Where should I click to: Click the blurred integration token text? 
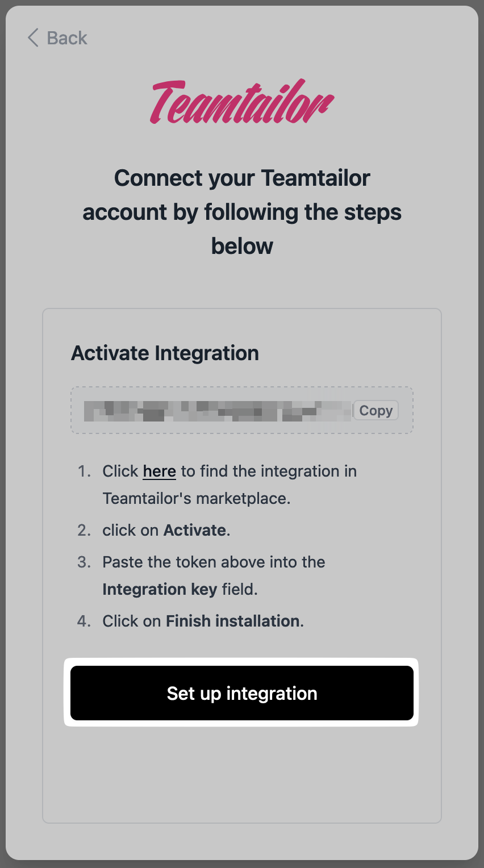217,411
